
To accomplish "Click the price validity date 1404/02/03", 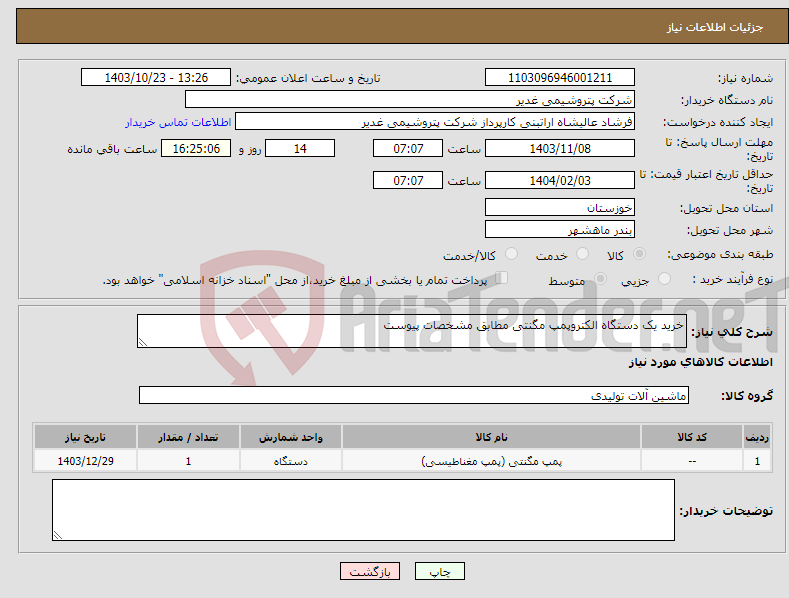I will click(x=560, y=180).
